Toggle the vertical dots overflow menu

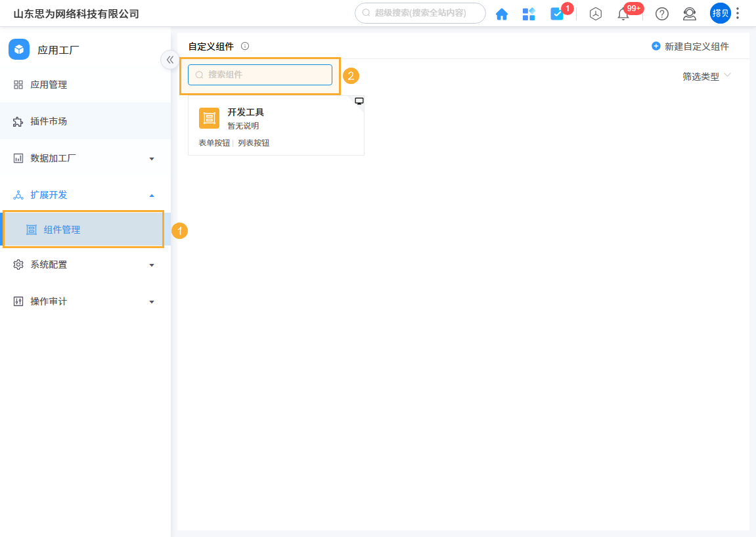click(x=738, y=13)
